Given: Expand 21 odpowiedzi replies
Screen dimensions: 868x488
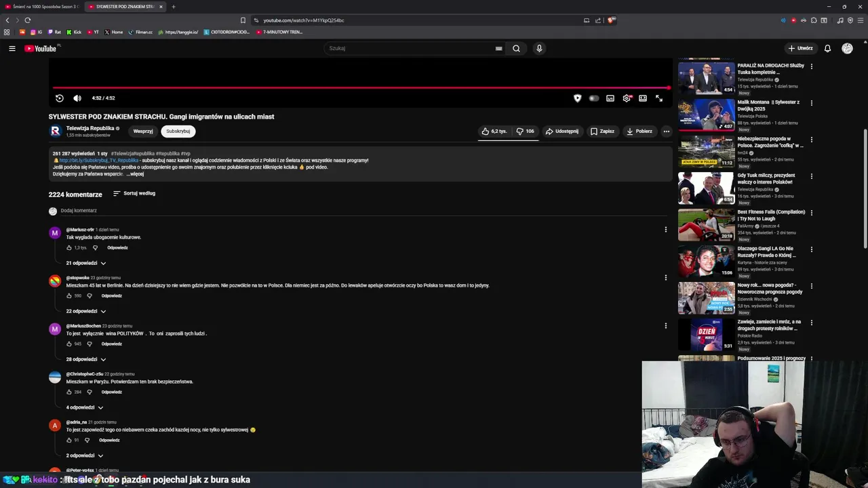Looking at the screenshot, I should click(85, 263).
